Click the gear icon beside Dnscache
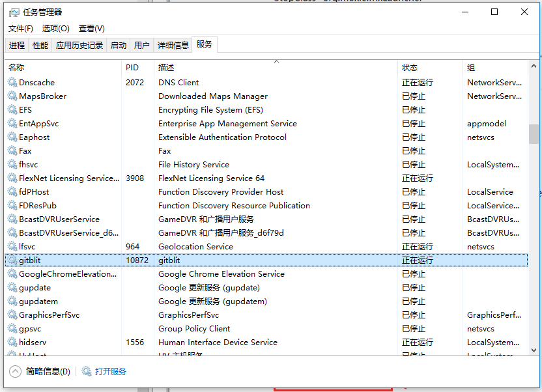 [x=12, y=82]
